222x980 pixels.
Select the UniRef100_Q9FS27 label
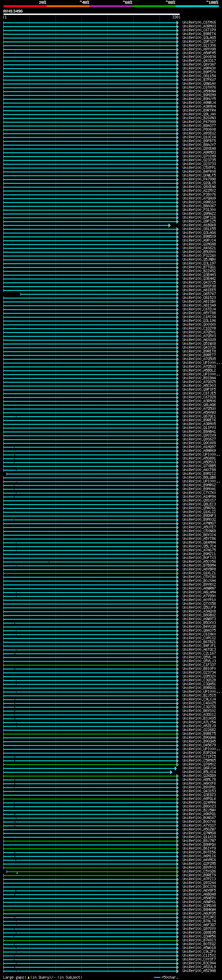pos(199,41)
